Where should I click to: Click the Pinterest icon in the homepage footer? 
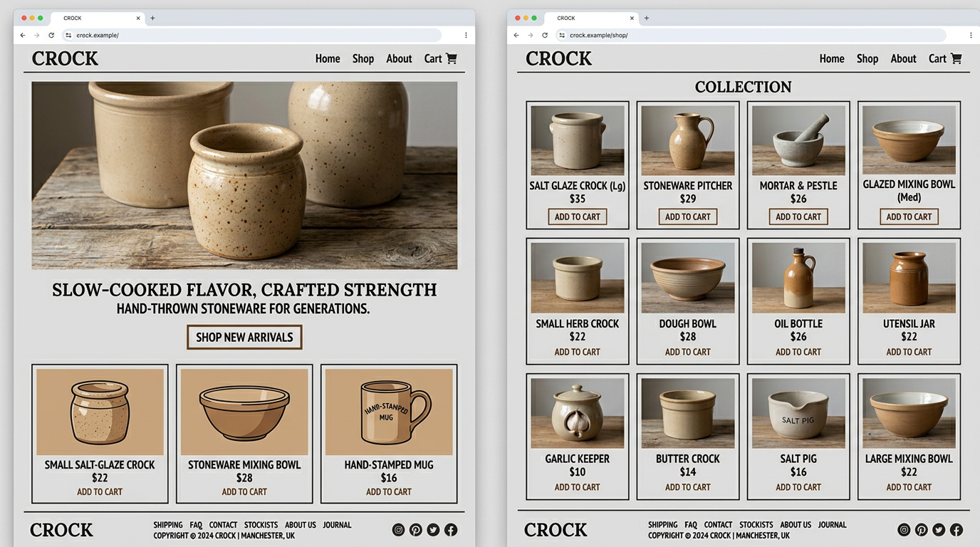tap(416, 530)
